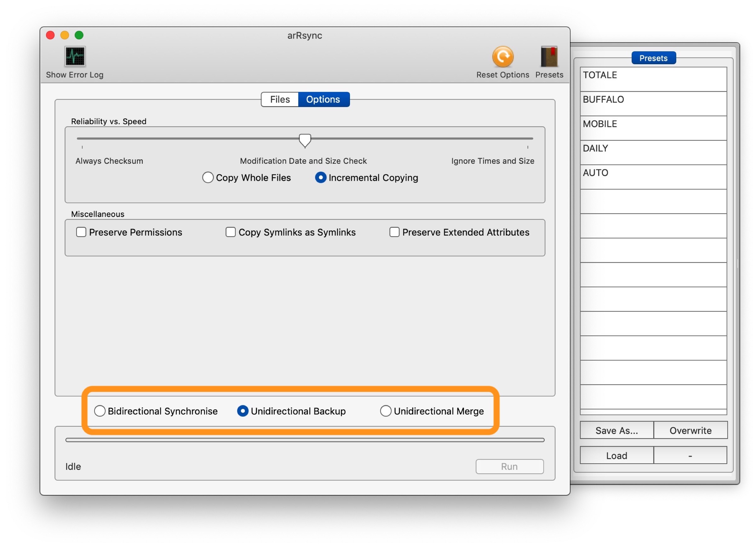756x548 pixels.
Task: Check Copy Symlinks as Symlinks
Action: pos(230,232)
